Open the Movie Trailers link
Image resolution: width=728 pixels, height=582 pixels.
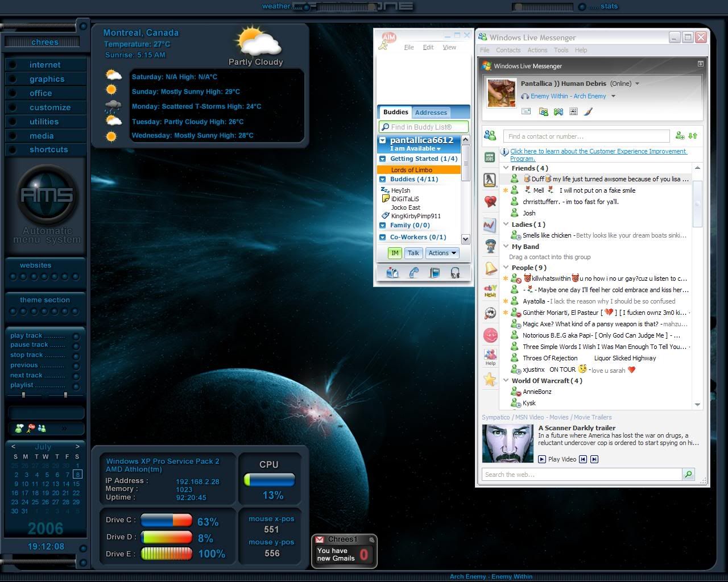point(592,417)
